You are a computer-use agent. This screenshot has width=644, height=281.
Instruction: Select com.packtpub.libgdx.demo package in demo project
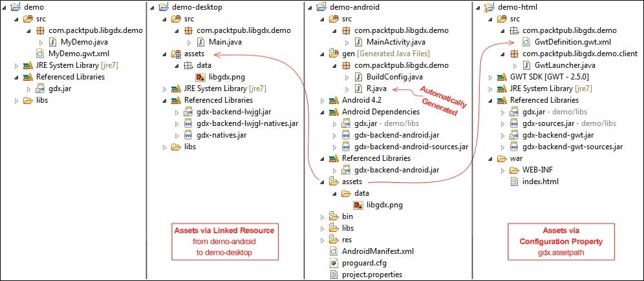[96, 30]
